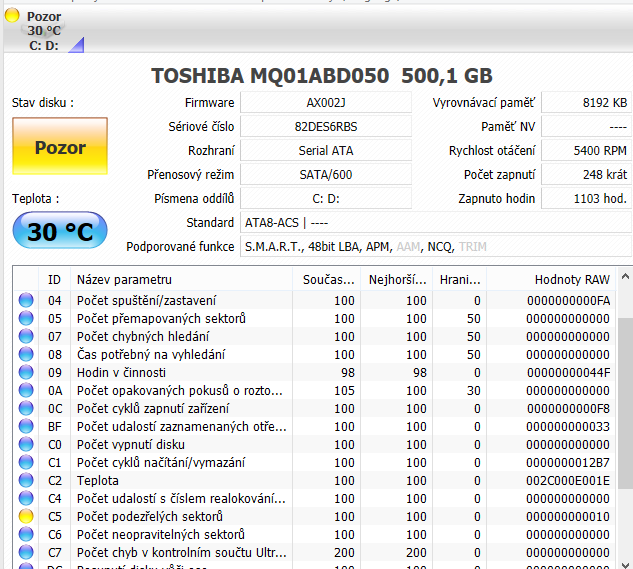The width and height of the screenshot is (633, 569).
Task: Click the Název parametru column header
Action: click(181, 279)
